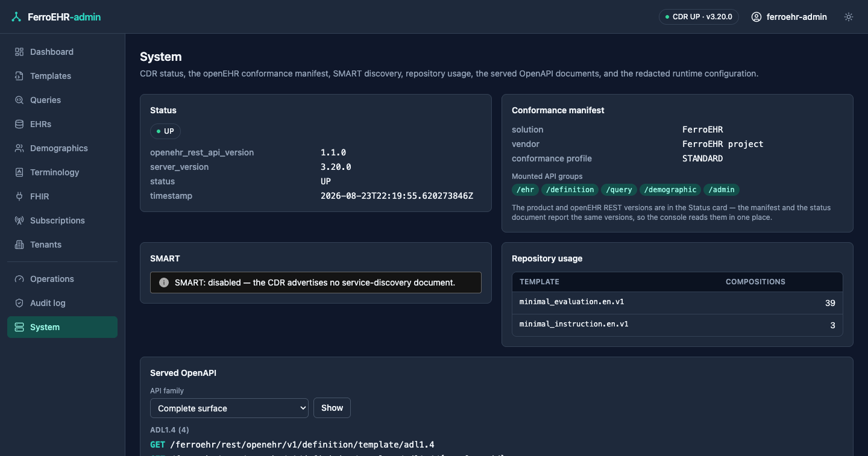Click the CDR UP v3.20.0 status badge
The height and width of the screenshot is (456, 868).
699,17
